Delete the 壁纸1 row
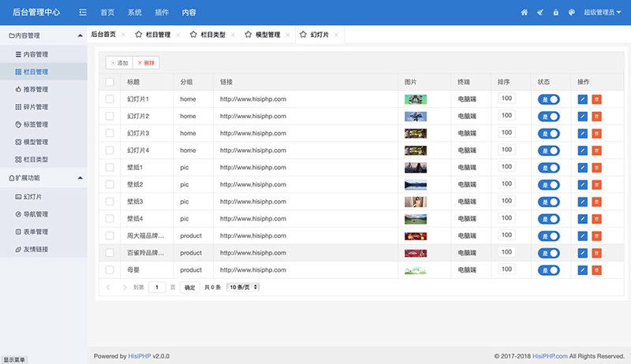Viewport: 631px width, 364px height. click(597, 168)
